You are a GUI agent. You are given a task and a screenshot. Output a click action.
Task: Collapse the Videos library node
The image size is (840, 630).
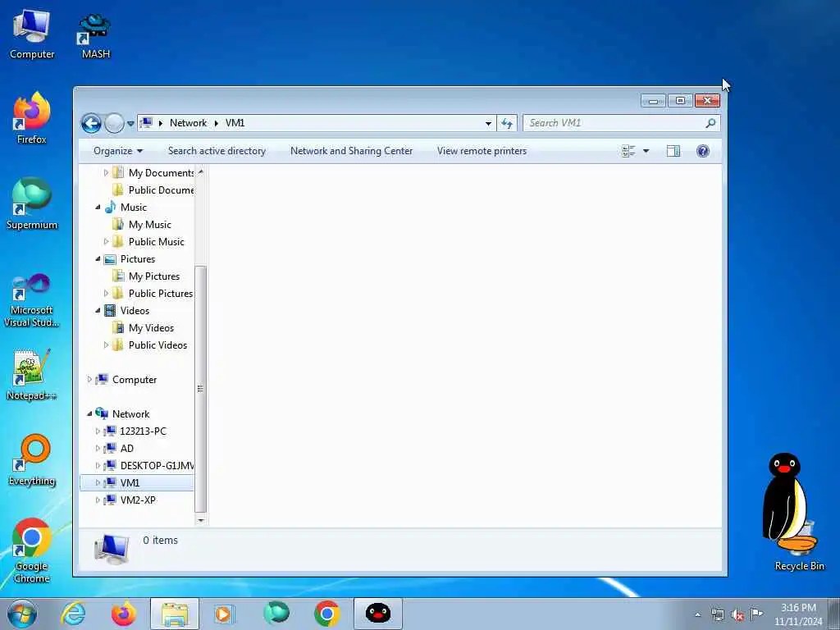point(98,311)
